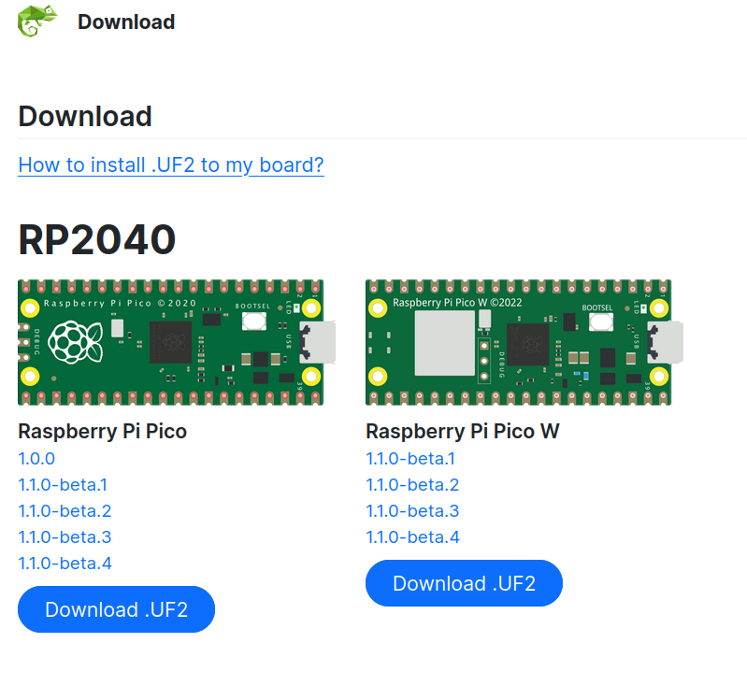Select 1.1.0-beta.3 under Raspberry Pi Pico

pyautogui.click(x=65, y=537)
